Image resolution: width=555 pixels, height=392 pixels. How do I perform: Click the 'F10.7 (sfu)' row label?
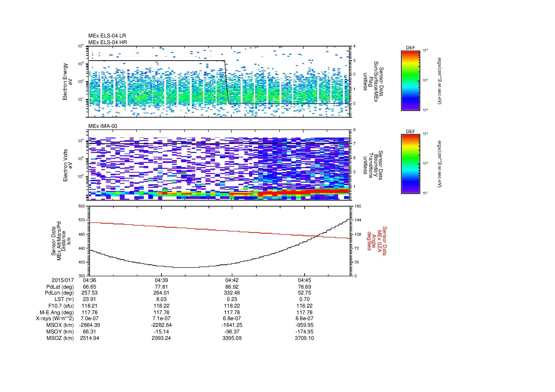pyautogui.click(x=61, y=306)
